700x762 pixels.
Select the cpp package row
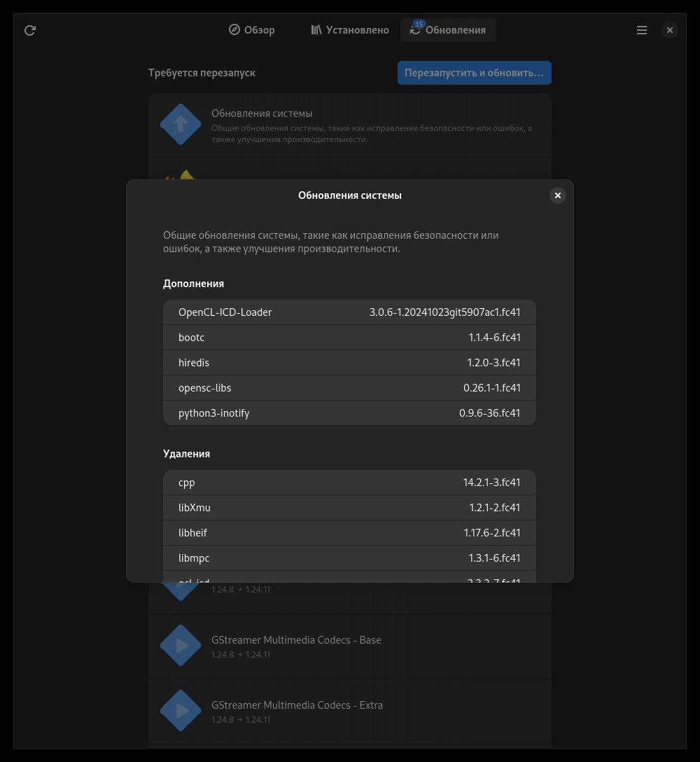349,482
